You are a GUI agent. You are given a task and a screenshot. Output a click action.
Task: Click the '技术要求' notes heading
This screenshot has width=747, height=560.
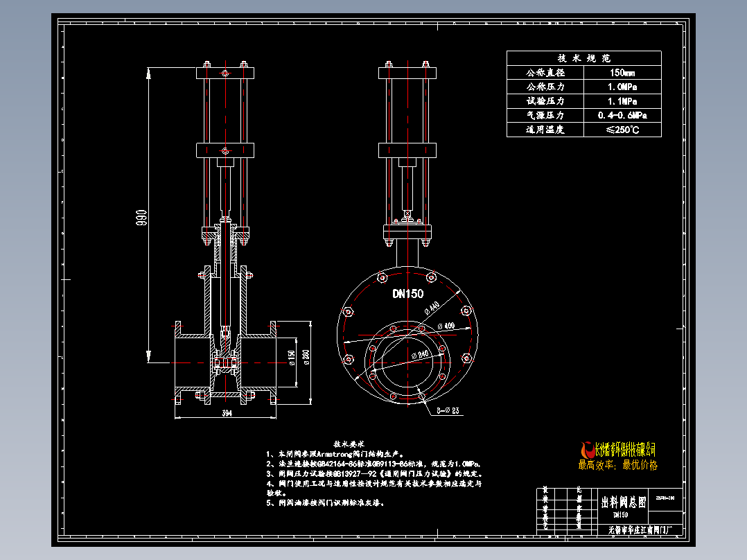[x=349, y=444]
